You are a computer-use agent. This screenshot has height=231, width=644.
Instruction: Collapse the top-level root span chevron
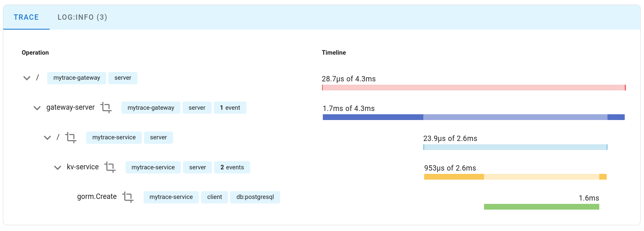(x=27, y=78)
